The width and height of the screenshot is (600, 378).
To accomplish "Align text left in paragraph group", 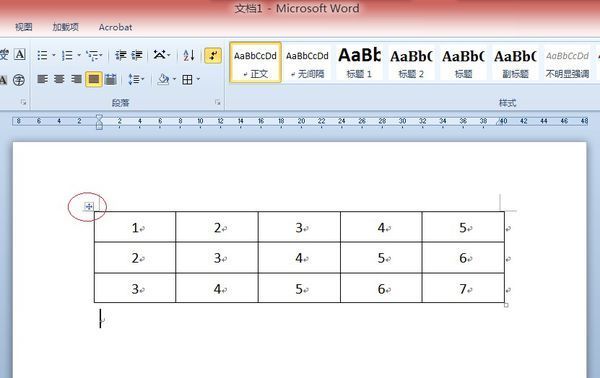I will point(42,79).
